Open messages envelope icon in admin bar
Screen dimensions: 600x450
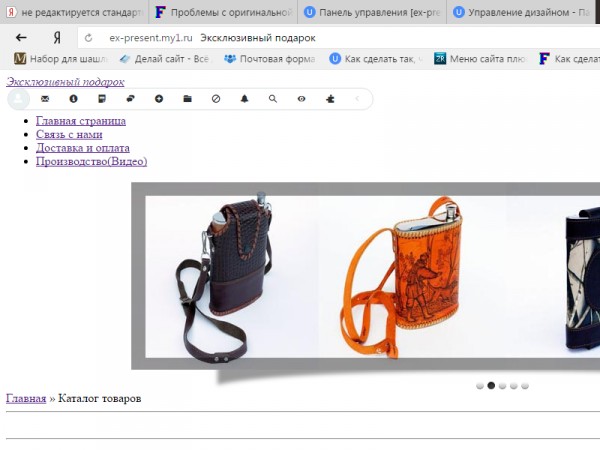tap(45, 99)
